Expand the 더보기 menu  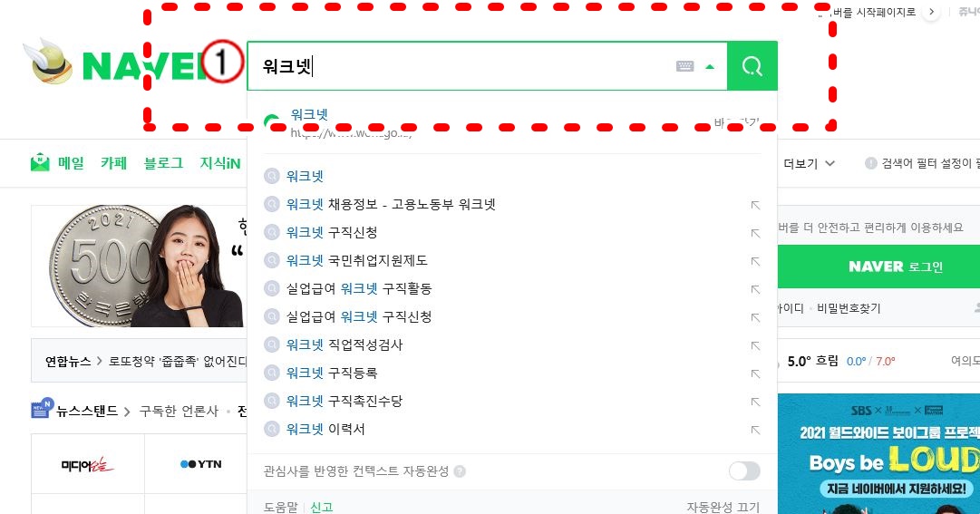point(809,163)
